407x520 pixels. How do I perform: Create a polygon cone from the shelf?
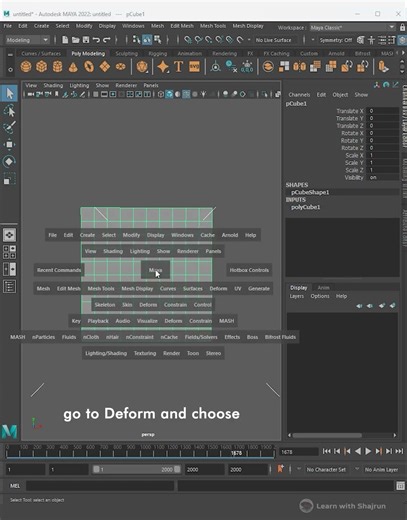point(73,67)
